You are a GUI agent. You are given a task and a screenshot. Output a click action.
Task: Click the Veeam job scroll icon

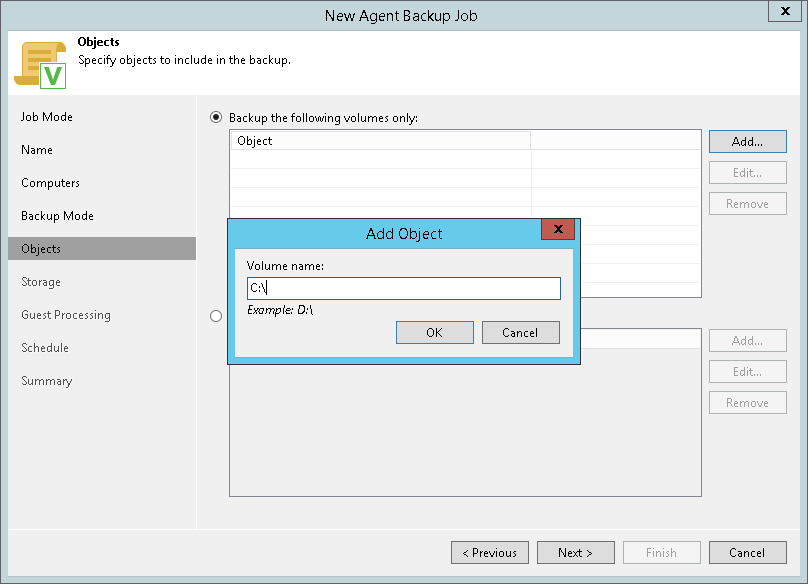40,65
